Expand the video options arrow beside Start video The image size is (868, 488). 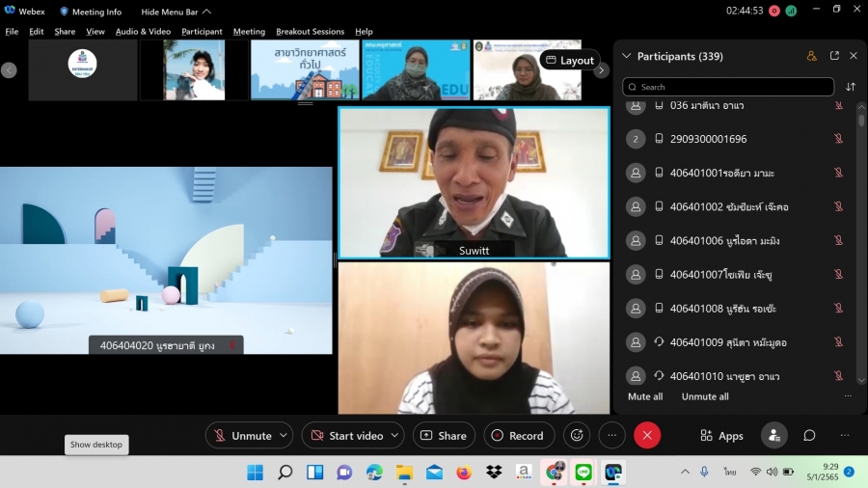395,435
